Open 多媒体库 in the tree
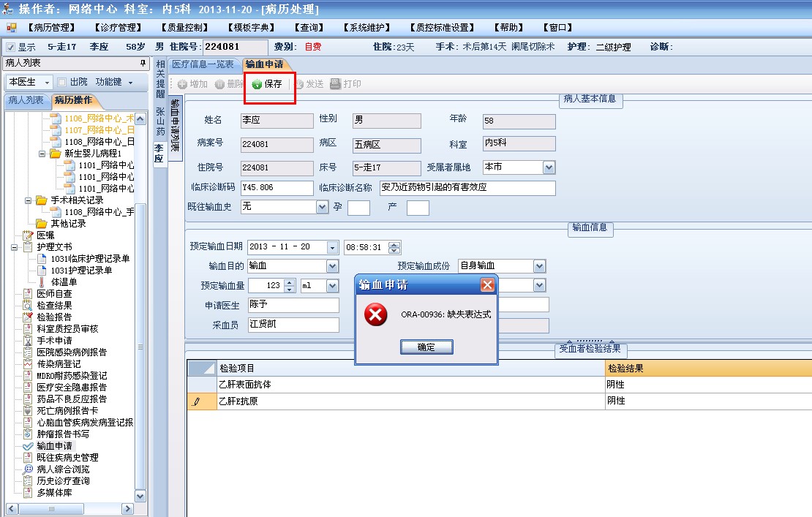Viewport: 812px width, 517px height. tap(54, 493)
